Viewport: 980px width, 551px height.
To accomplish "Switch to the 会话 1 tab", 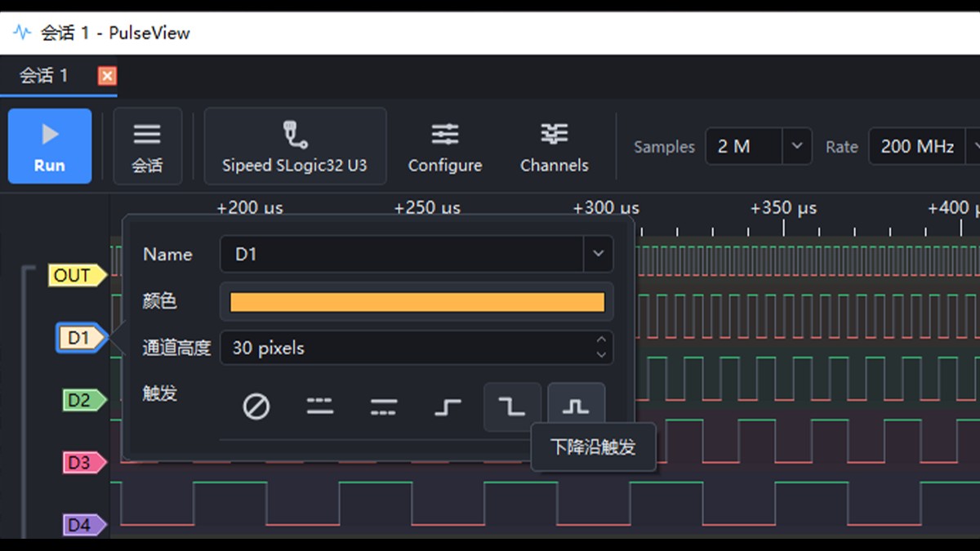I will pyautogui.click(x=45, y=76).
